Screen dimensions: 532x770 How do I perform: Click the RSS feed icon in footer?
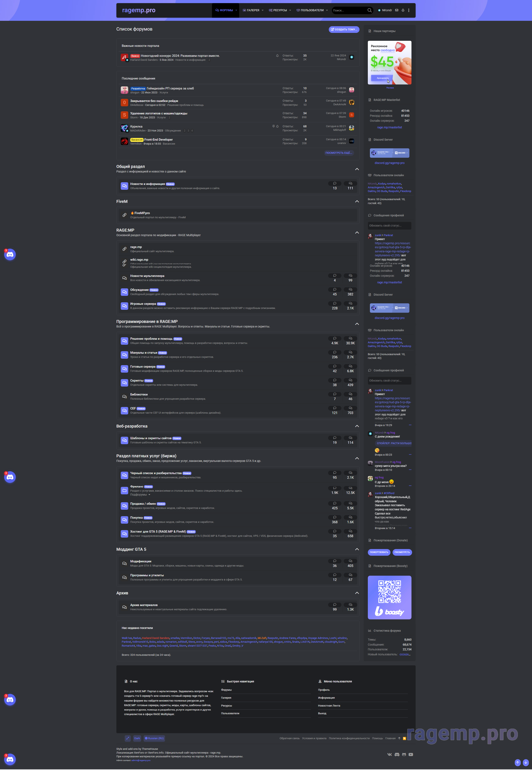tap(404, 738)
